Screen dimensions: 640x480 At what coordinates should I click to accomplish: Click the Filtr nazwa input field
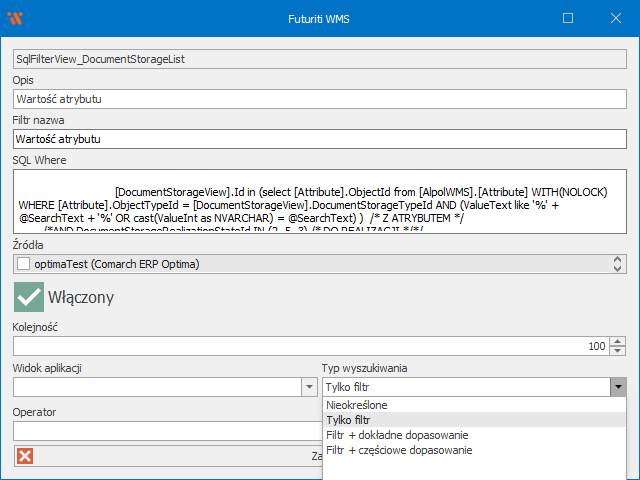click(x=319, y=139)
